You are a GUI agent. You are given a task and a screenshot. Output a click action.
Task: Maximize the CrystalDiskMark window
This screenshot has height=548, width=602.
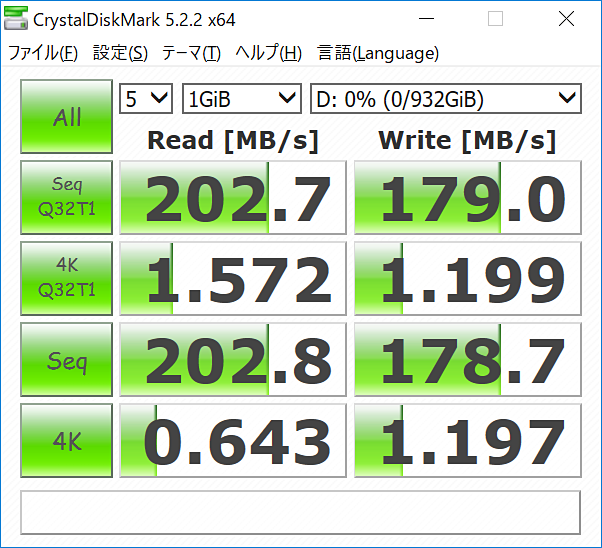(495, 19)
